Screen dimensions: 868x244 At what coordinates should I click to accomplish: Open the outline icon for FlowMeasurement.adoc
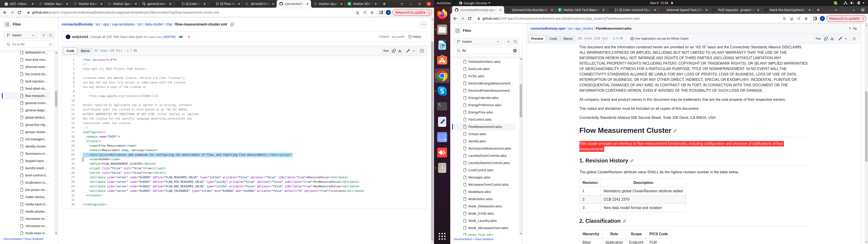(x=854, y=39)
